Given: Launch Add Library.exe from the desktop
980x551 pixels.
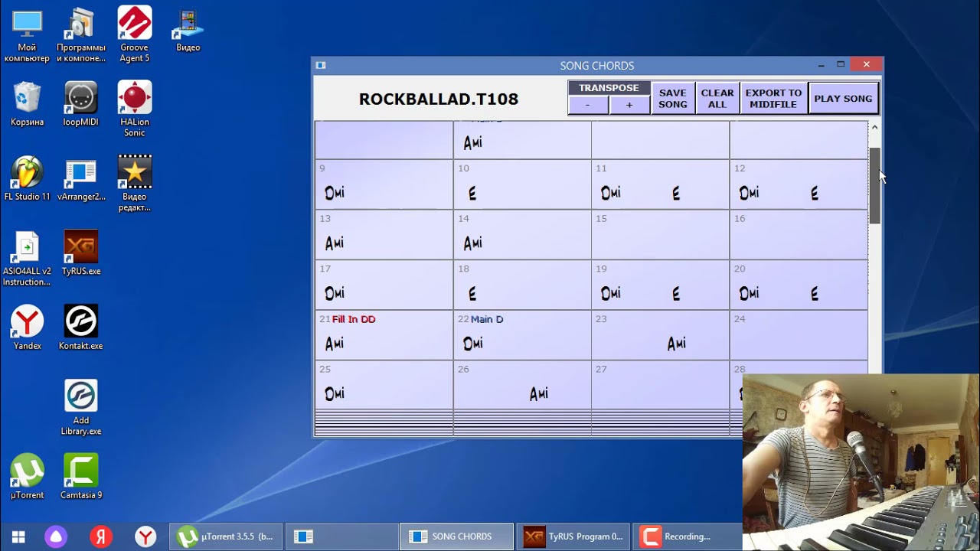Looking at the screenshot, I should (81, 408).
